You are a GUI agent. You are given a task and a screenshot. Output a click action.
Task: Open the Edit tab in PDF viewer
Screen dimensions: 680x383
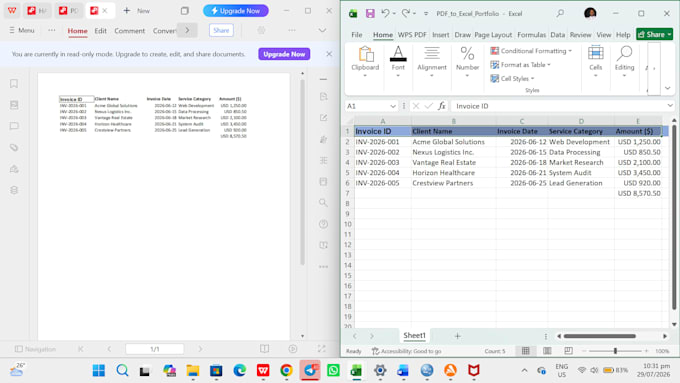pyautogui.click(x=101, y=31)
